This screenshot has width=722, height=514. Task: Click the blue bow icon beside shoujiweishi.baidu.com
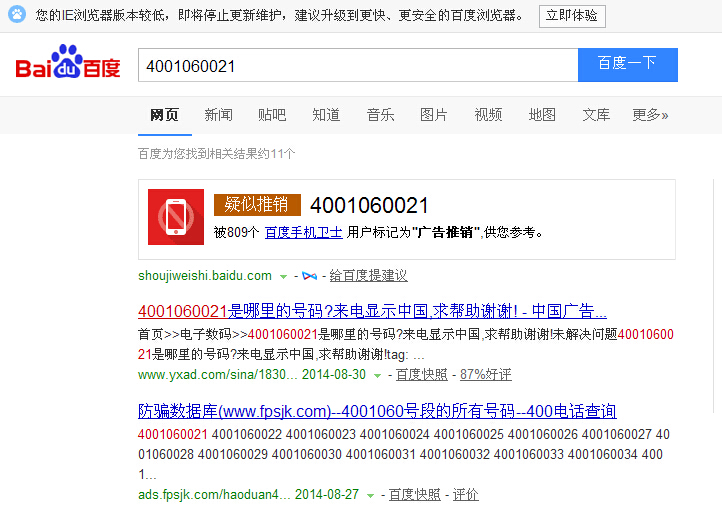point(310,276)
